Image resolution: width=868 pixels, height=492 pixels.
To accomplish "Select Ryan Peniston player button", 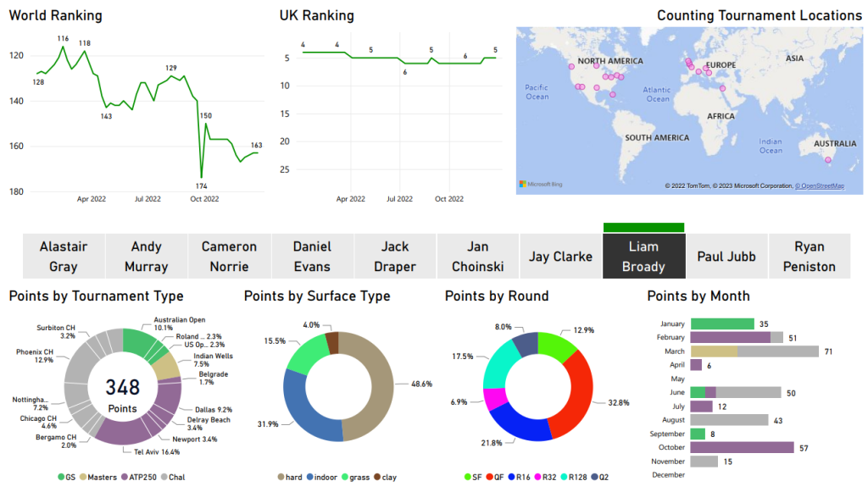I will pyautogui.click(x=809, y=257).
